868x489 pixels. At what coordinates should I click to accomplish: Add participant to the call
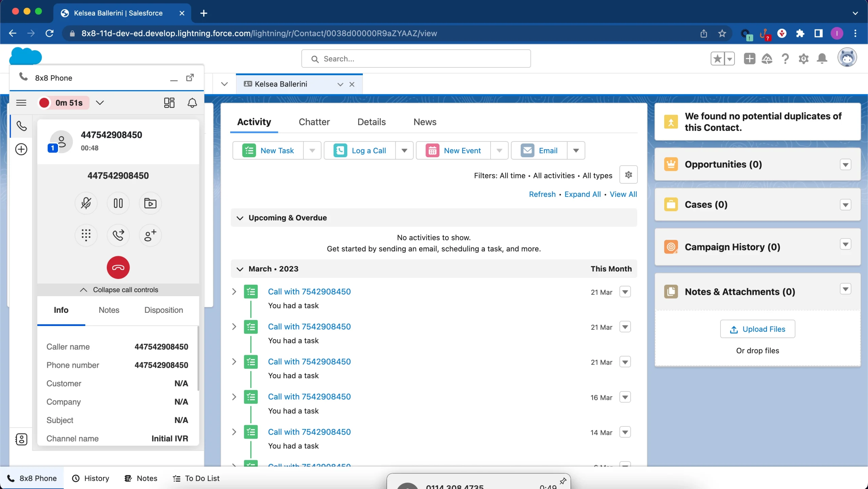(x=150, y=235)
